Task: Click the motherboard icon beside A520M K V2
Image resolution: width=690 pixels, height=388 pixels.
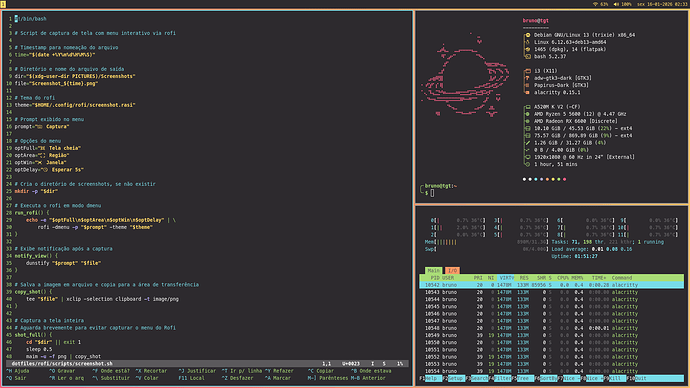Action: click(x=528, y=107)
